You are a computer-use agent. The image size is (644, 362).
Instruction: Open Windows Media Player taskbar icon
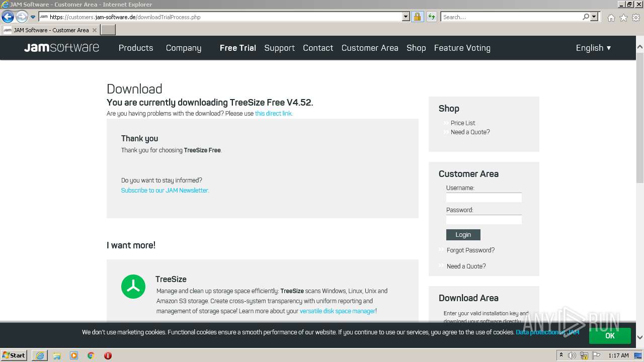pyautogui.click(x=74, y=355)
